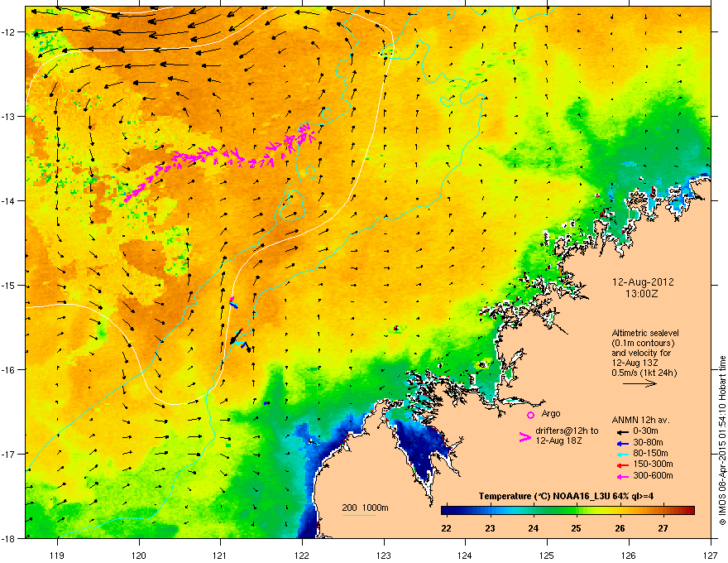Click the '0-30m' depth label
Screen dimensions: 728x563
(x=645, y=431)
